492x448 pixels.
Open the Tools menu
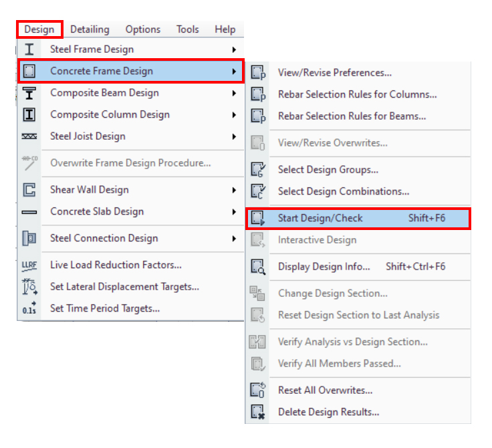click(x=188, y=29)
